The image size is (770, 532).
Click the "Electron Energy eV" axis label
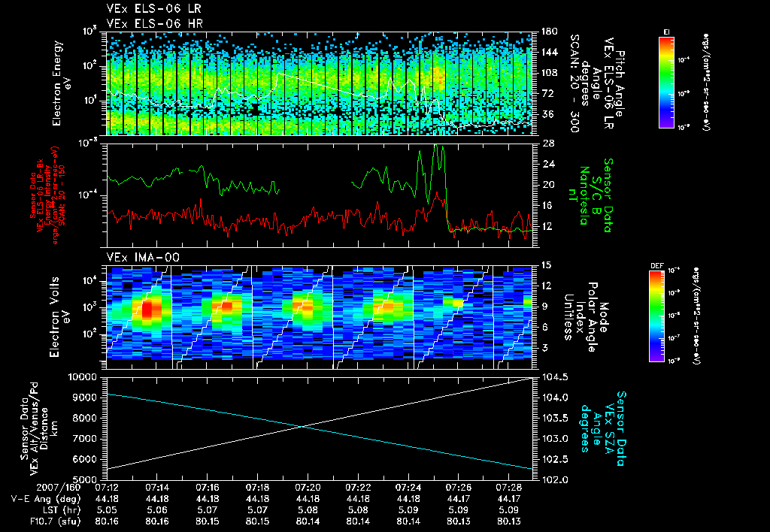[62, 83]
